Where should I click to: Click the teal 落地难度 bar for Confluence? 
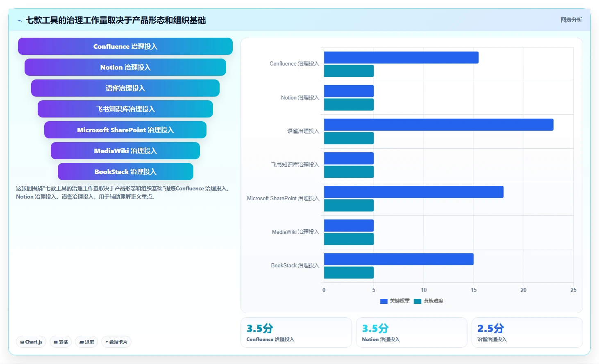tap(349, 71)
